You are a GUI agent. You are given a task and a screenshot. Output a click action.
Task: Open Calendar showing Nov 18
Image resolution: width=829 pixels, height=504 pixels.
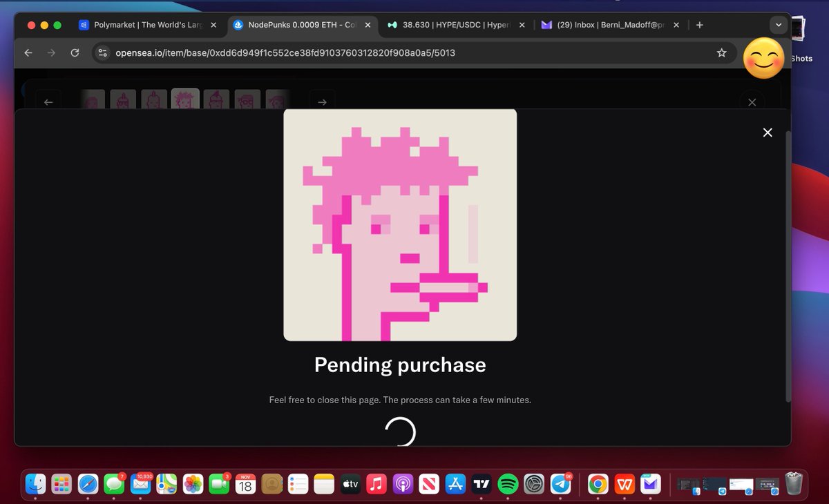(x=245, y=485)
